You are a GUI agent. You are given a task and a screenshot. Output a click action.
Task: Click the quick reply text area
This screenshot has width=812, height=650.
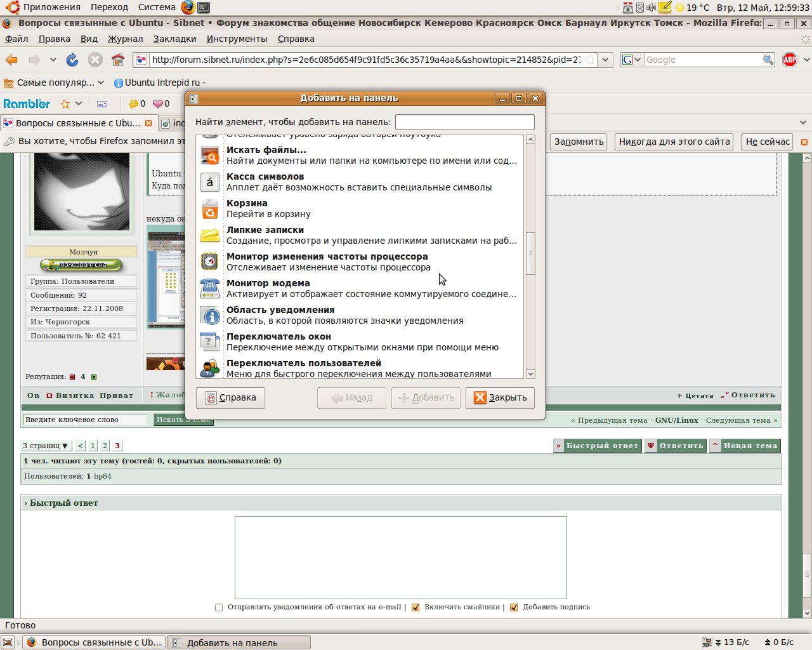point(400,557)
